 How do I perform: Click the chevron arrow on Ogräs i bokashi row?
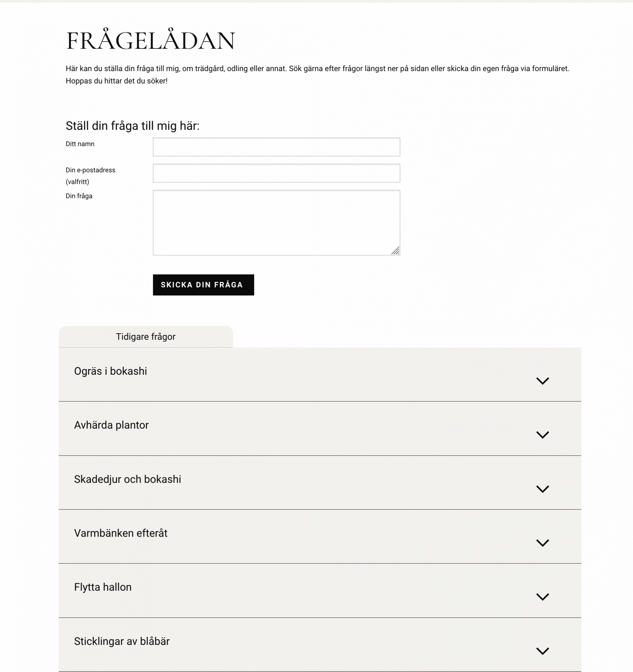tap(543, 381)
